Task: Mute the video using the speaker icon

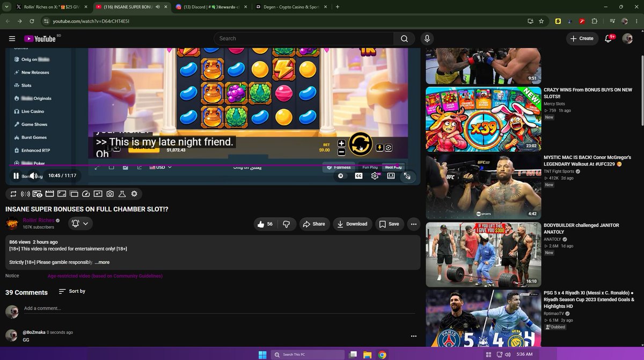Action: coord(33,176)
